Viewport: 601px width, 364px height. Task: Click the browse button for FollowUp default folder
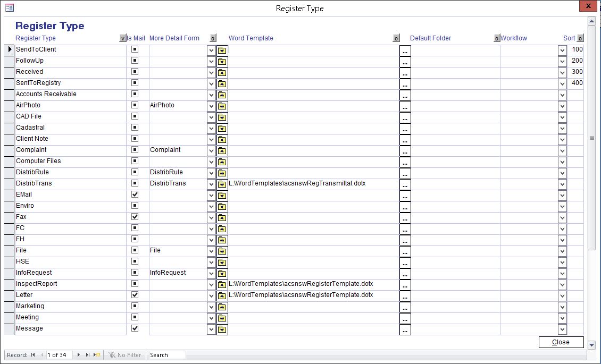click(x=405, y=61)
